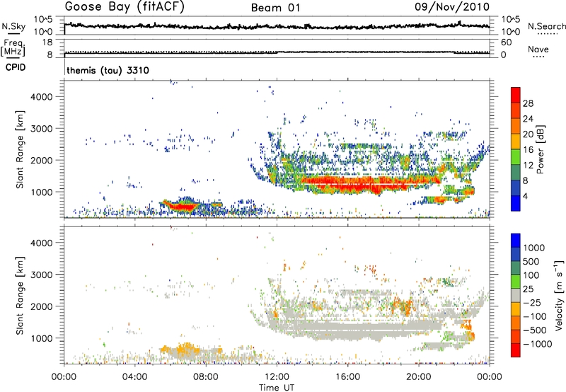This screenshot has height=392, width=566.
Task: Select the themis (tau) 3310 text
Action: coord(108,70)
